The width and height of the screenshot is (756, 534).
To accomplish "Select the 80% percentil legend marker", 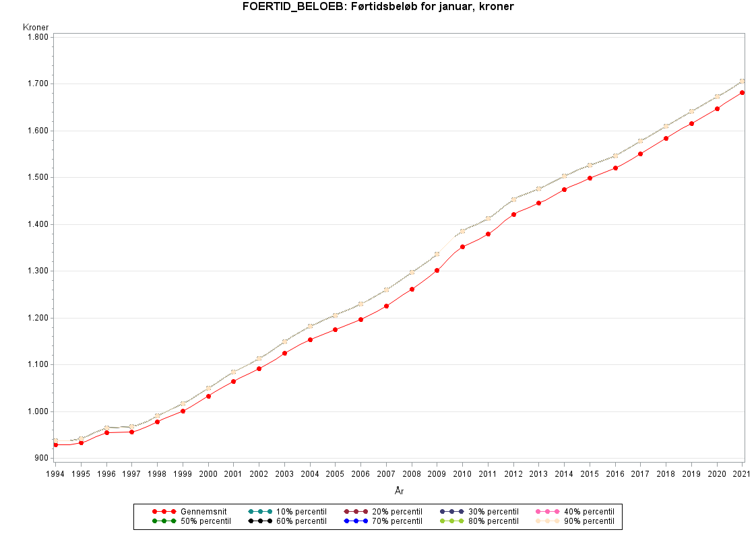I will tap(451, 521).
